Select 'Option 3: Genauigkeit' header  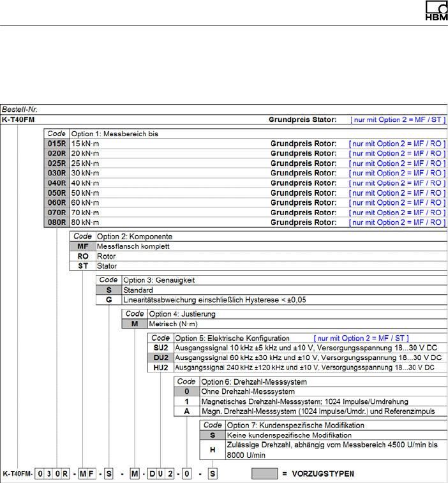159,280
